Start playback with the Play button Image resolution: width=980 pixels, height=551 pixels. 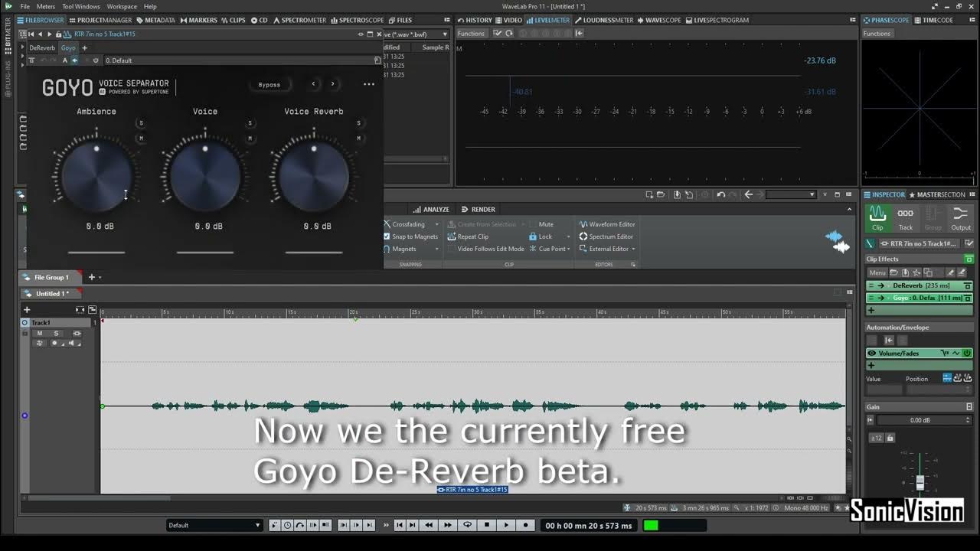(x=506, y=525)
